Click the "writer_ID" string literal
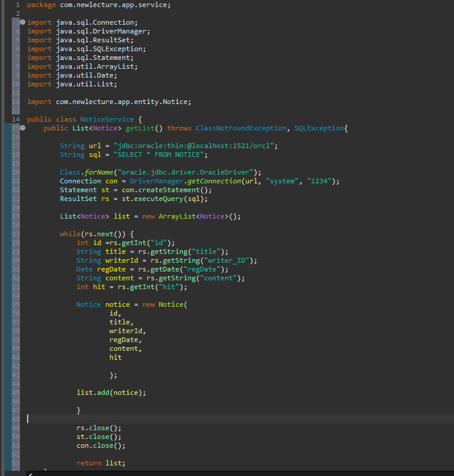454x476 pixels. (226, 260)
